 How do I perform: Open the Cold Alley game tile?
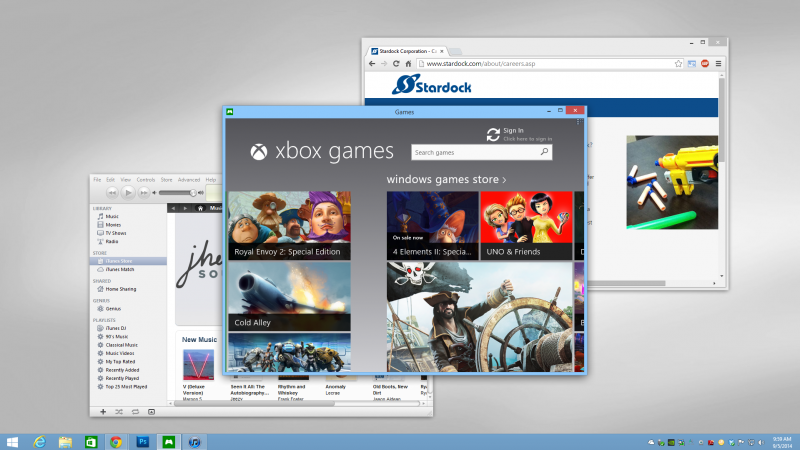pos(289,296)
